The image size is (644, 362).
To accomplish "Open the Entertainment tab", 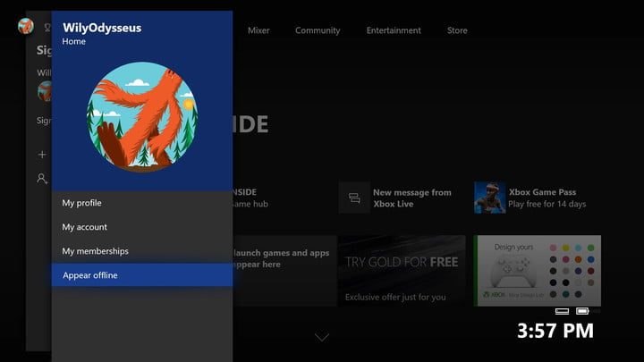I will 393,30.
